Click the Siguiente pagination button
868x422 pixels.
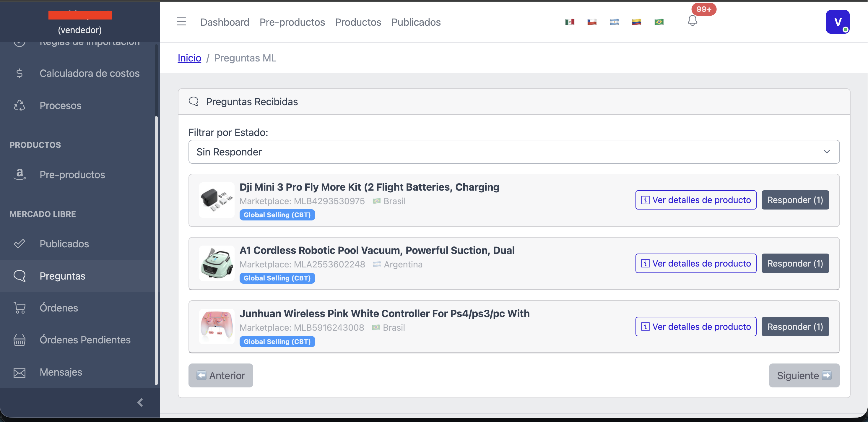804,375
